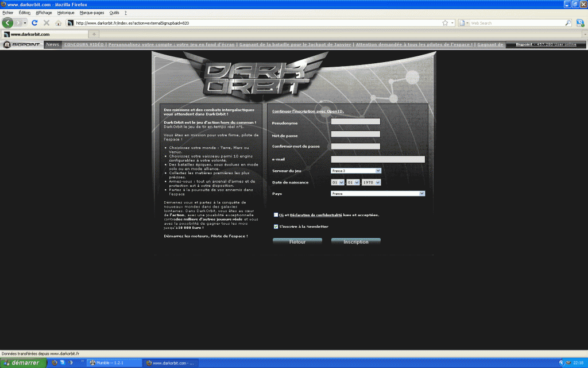This screenshot has height=368, width=588.
Task: Expand the address bar history dropdown
Action: click(452, 23)
